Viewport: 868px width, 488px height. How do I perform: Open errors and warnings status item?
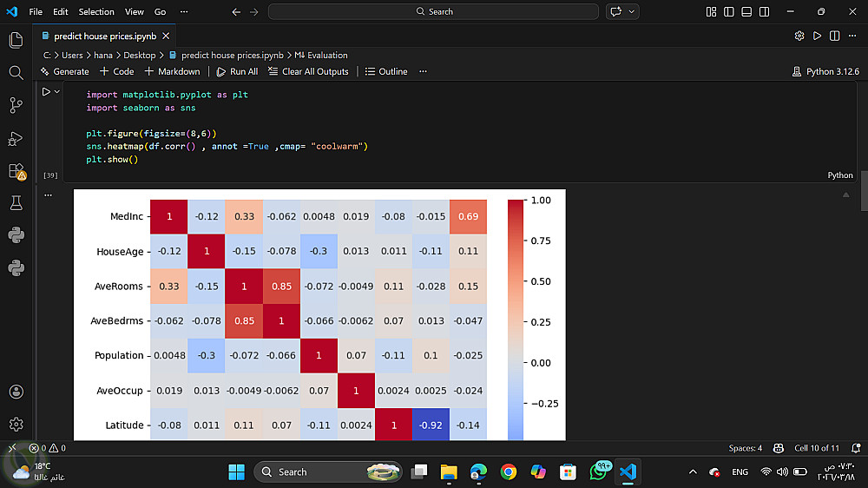tap(48, 448)
